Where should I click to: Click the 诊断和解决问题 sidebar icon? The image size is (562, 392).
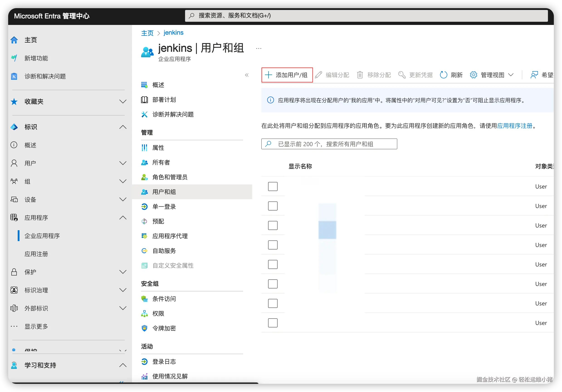tap(14, 76)
